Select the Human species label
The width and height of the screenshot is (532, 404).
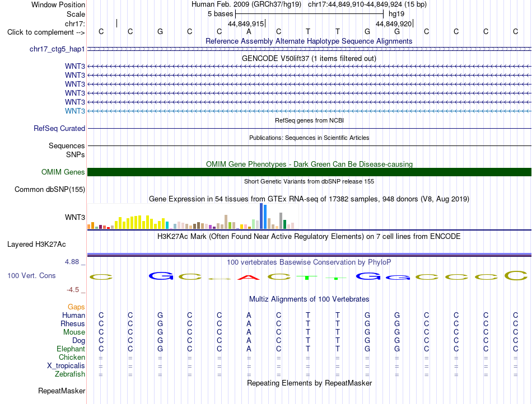point(73,315)
